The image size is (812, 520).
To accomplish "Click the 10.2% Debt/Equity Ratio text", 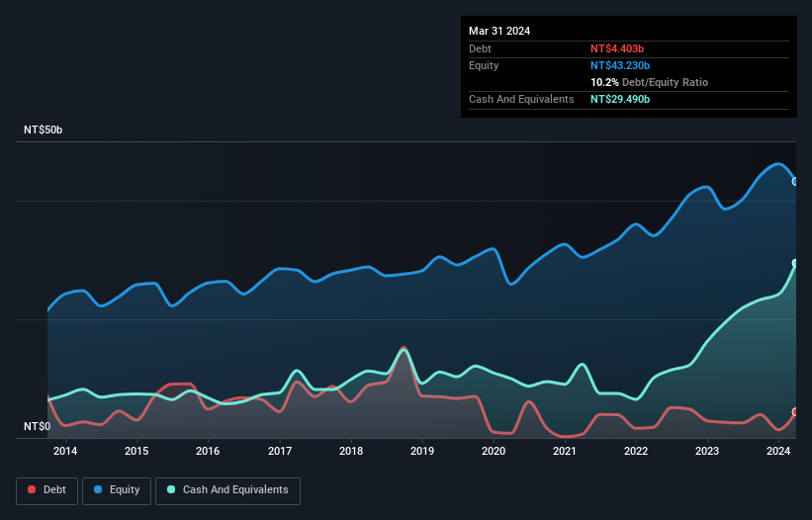I will [650, 82].
